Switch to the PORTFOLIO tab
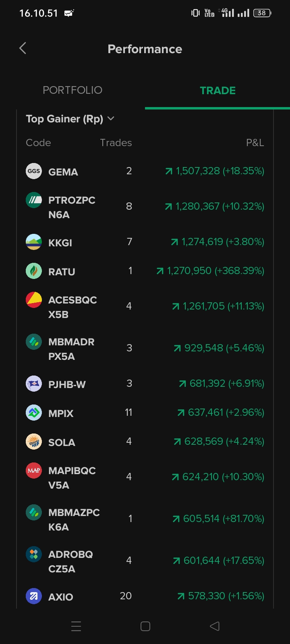 click(x=72, y=90)
